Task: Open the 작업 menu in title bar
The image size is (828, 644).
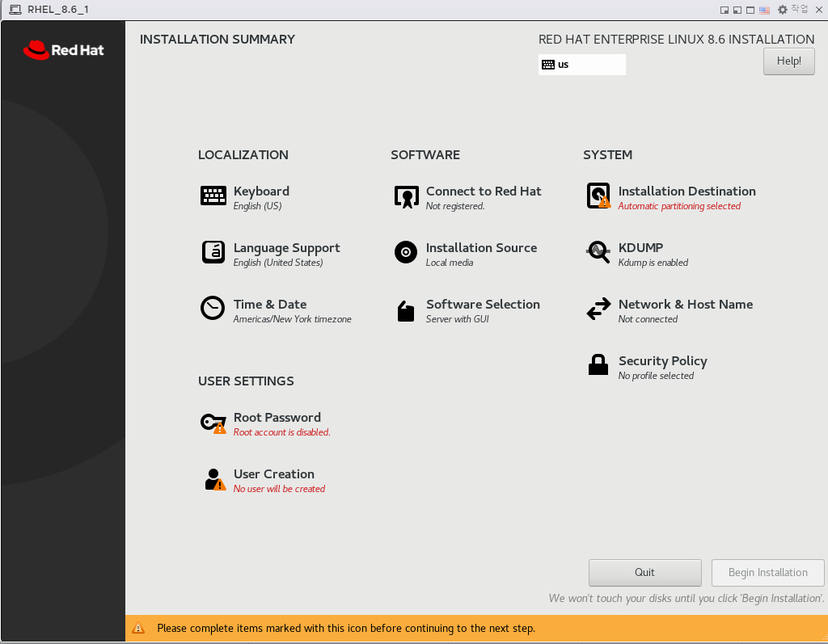Action: click(x=800, y=9)
